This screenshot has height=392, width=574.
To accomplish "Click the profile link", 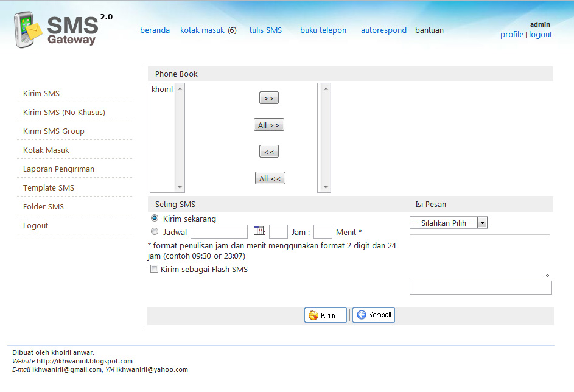I will [511, 35].
